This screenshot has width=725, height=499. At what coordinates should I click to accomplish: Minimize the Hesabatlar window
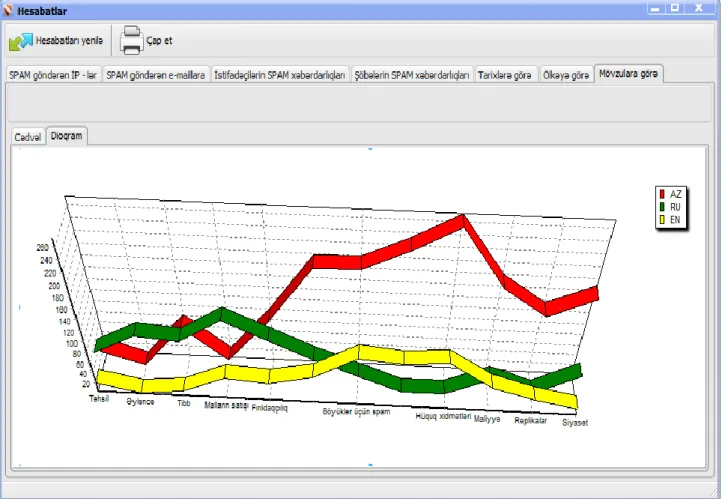point(655,8)
